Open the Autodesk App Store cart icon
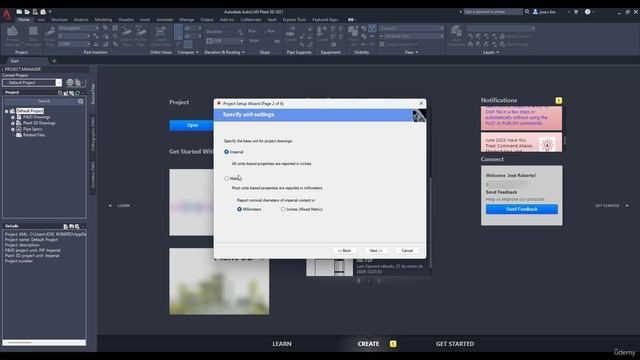640x360 pixels. pos(576,12)
